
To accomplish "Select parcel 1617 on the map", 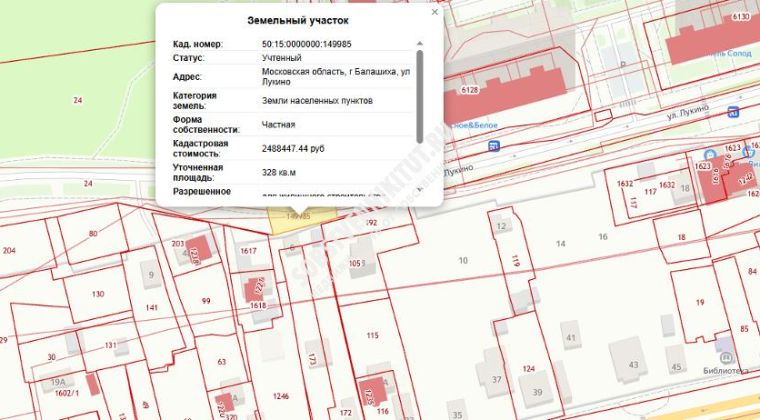I will tap(248, 250).
